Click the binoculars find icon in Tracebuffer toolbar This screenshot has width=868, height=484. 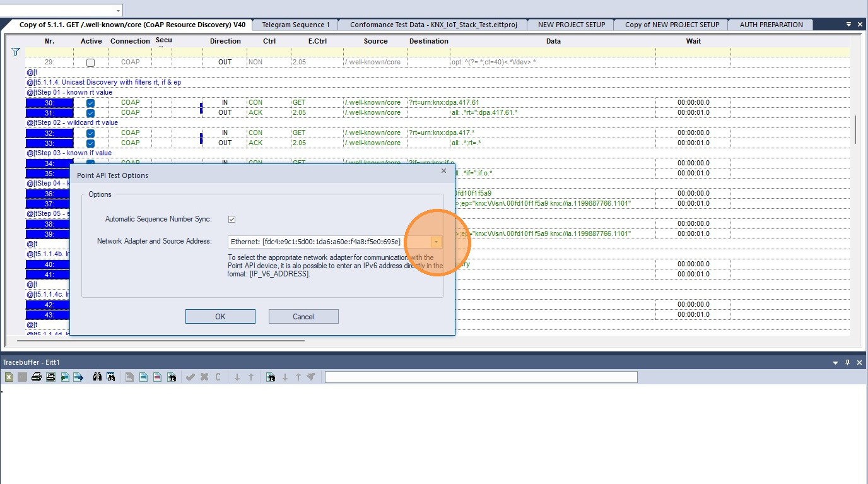tap(97, 377)
